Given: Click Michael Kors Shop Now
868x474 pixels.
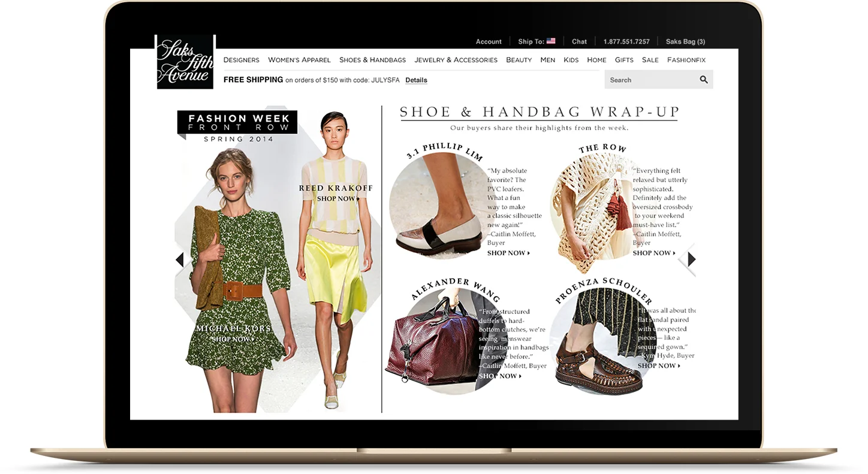Looking at the screenshot, I should (x=233, y=339).
